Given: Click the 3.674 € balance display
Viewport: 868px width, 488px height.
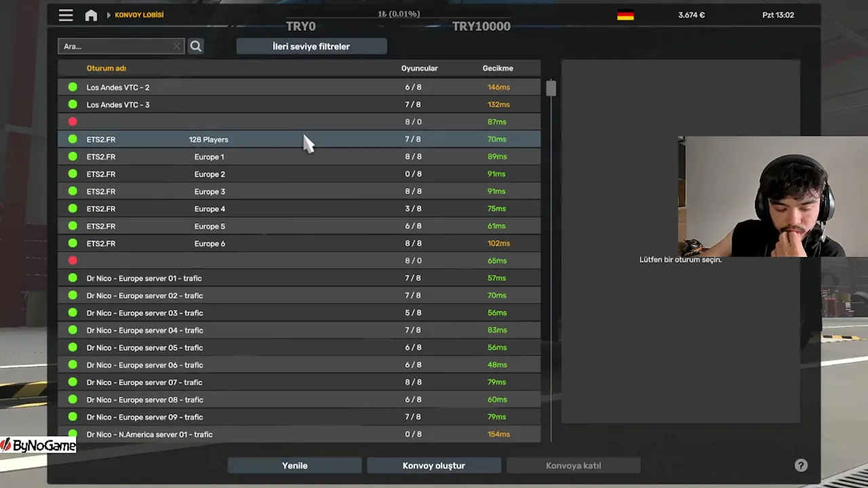Looking at the screenshot, I should [692, 15].
